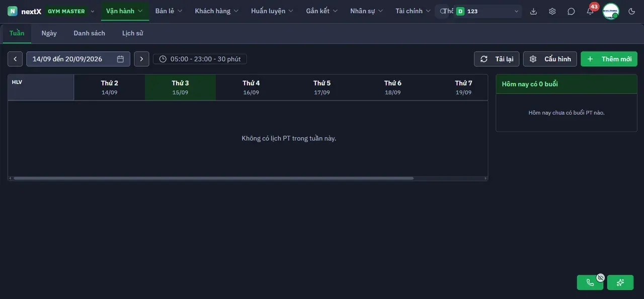This screenshot has width=644, height=299.
Task: Go to previous week with left arrow
Action: click(x=15, y=59)
